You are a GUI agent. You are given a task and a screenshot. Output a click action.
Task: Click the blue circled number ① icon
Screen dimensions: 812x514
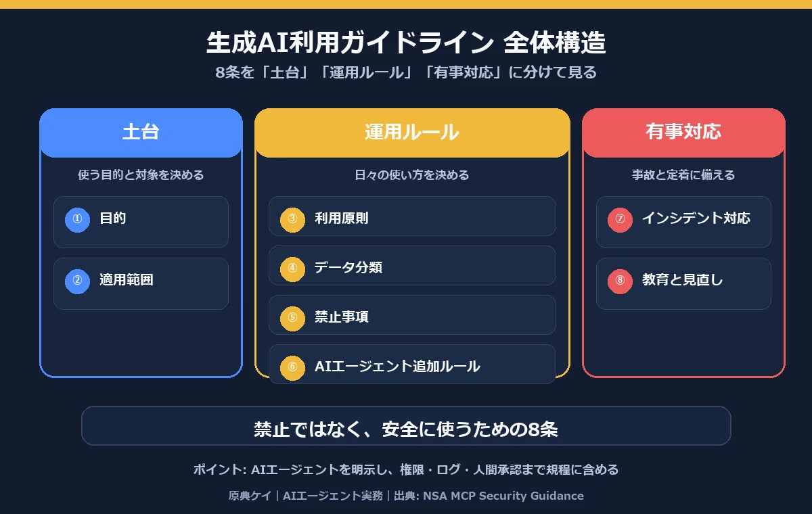pos(77,219)
